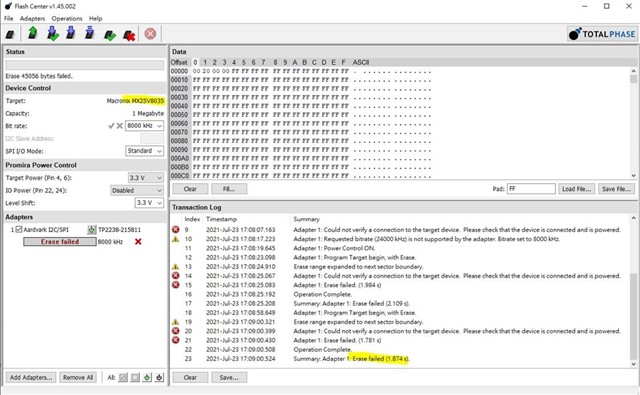
Task: Click the Remove All button
Action: (78, 377)
